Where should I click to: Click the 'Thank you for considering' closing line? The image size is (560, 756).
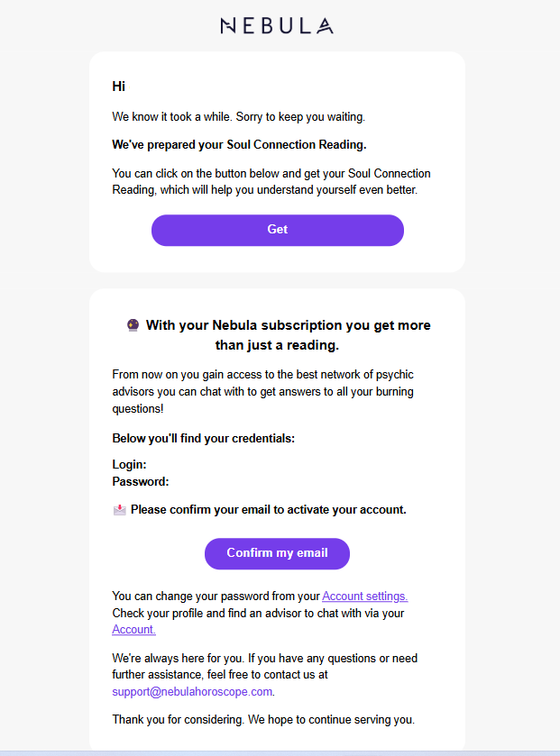pyautogui.click(x=263, y=719)
